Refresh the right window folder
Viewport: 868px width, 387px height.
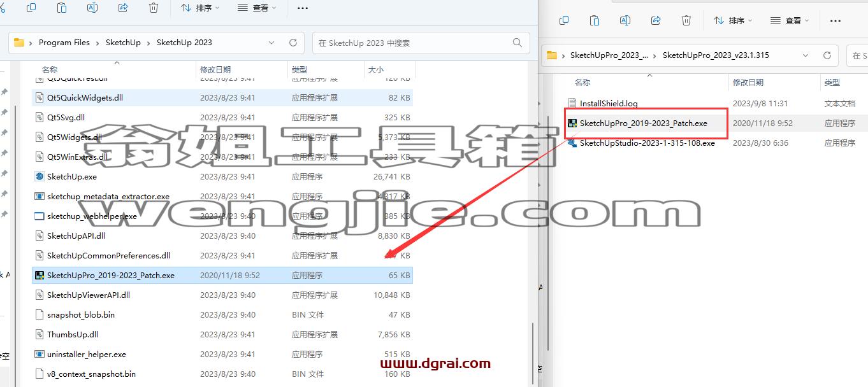click(x=827, y=55)
